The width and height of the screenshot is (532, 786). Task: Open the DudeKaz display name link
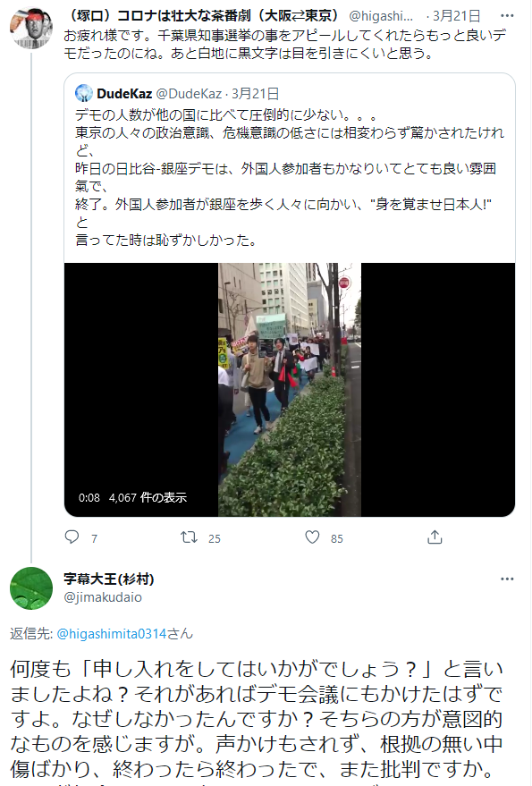[124, 93]
